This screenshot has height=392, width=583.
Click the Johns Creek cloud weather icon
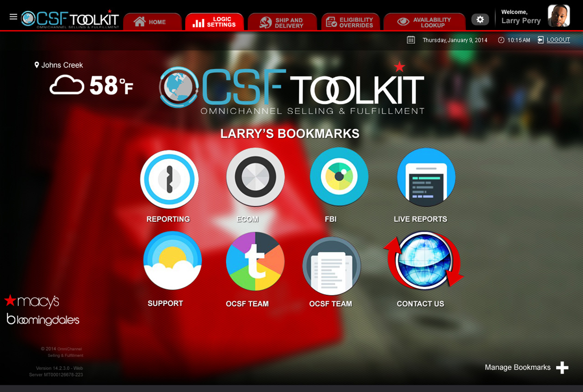point(67,86)
